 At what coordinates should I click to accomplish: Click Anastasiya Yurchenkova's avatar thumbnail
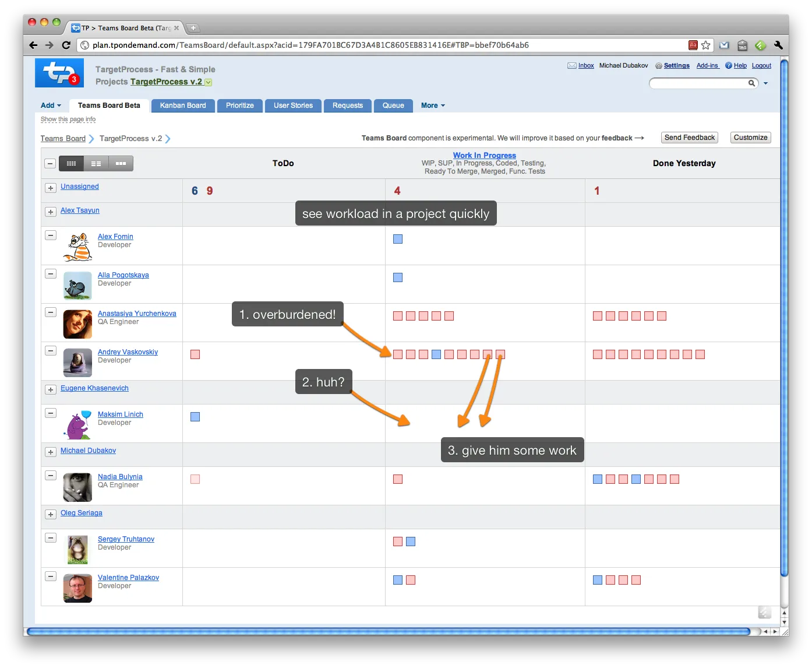77,324
